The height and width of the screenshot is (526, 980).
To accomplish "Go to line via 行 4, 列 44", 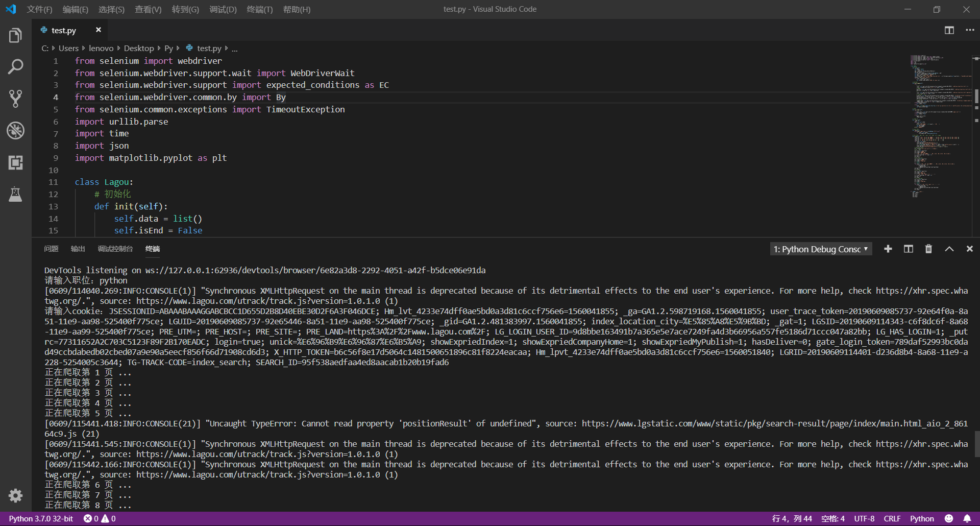I will coord(792,518).
